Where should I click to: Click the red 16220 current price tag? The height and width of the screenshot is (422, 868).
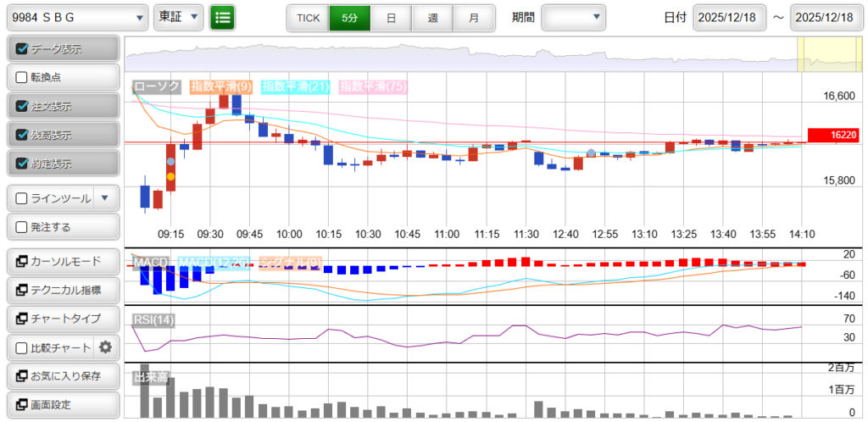click(x=833, y=135)
